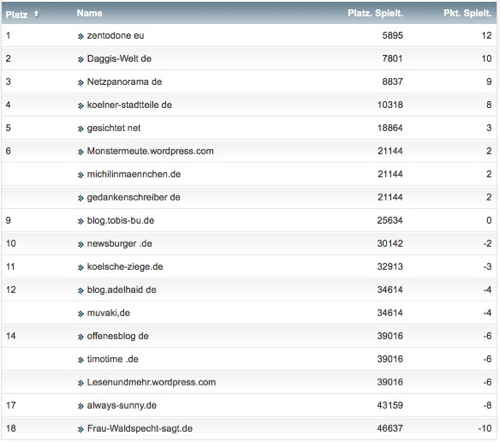Select the value 46637 in Frau-Waldspecht row

[x=390, y=428]
